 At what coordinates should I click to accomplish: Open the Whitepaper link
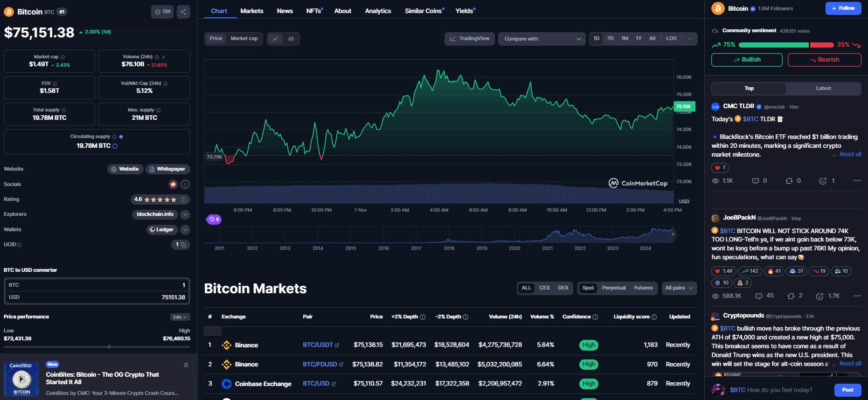(x=168, y=169)
